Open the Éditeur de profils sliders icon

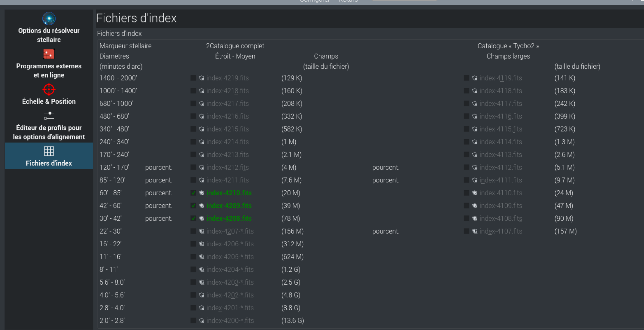point(49,116)
